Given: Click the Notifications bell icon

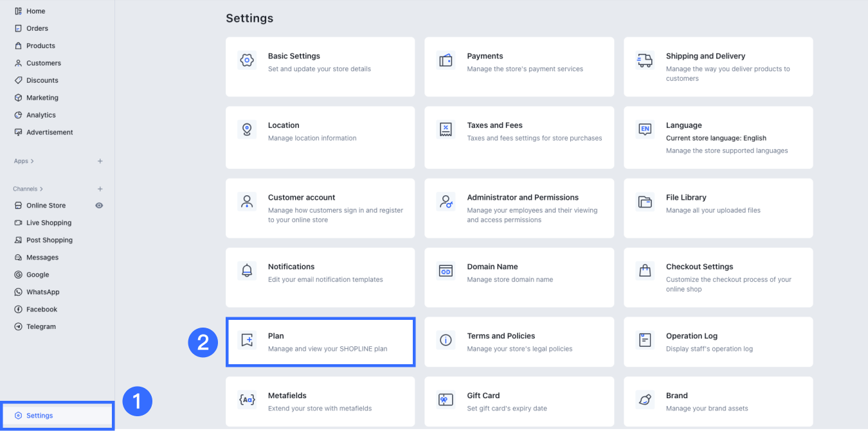Looking at the screenshot, I should click(247, 270).
